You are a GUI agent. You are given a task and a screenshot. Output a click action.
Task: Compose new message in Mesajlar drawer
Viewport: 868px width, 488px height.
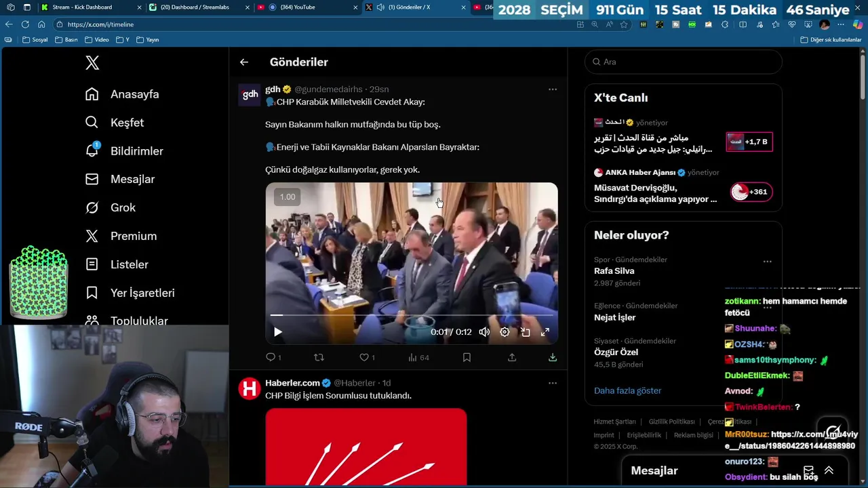coord(808,470)
